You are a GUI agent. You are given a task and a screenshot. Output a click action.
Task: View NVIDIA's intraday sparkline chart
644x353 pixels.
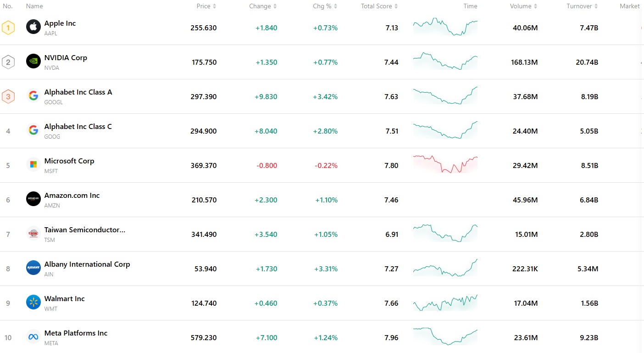pyautogui.click(x=445, y=62)
